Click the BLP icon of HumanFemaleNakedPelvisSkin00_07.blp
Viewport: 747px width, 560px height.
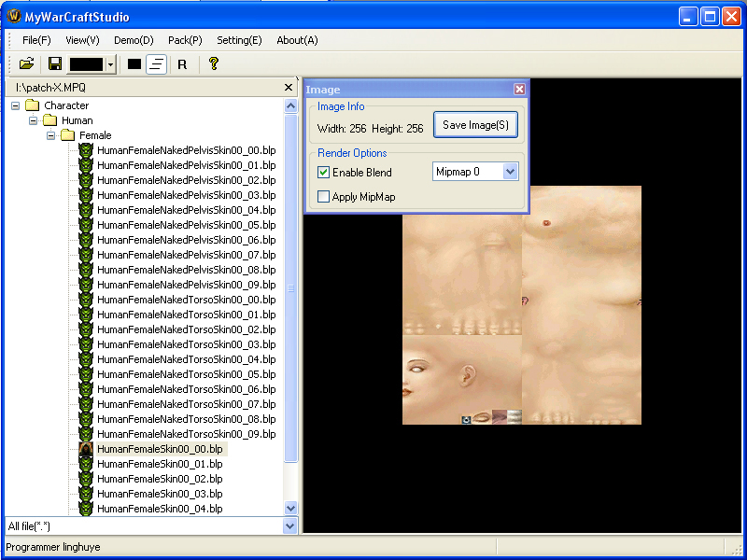86,255
